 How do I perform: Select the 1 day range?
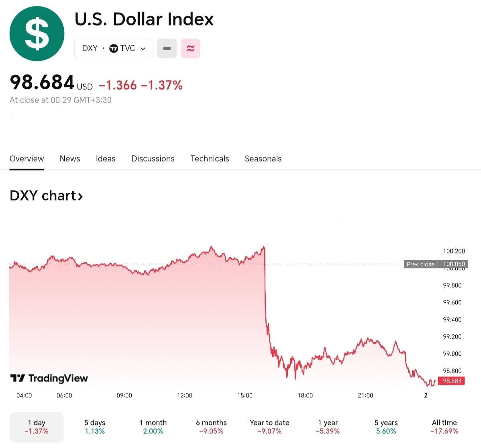tap(37, 427)
